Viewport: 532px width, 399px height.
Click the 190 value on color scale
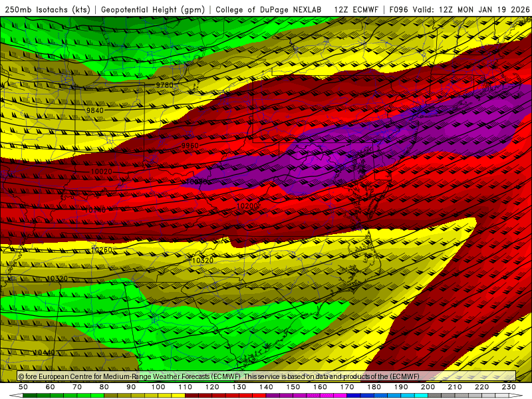(401, 387)
